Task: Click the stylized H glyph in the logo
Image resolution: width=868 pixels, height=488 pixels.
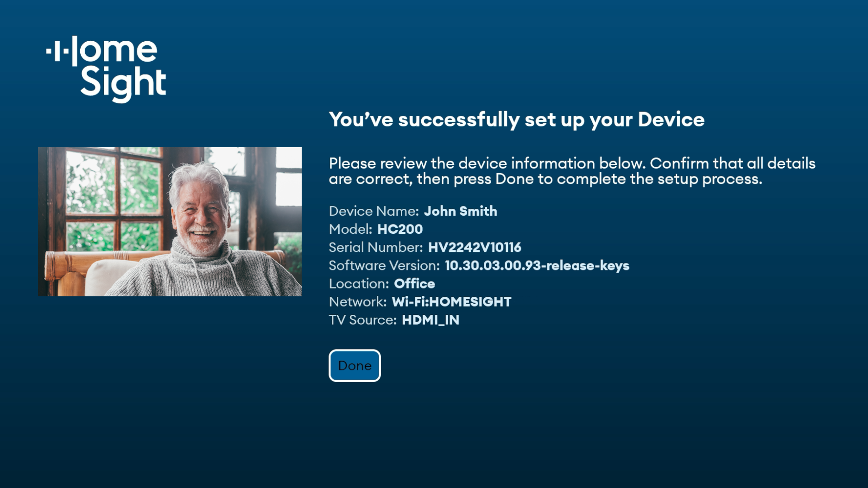Action: [63, 51]
